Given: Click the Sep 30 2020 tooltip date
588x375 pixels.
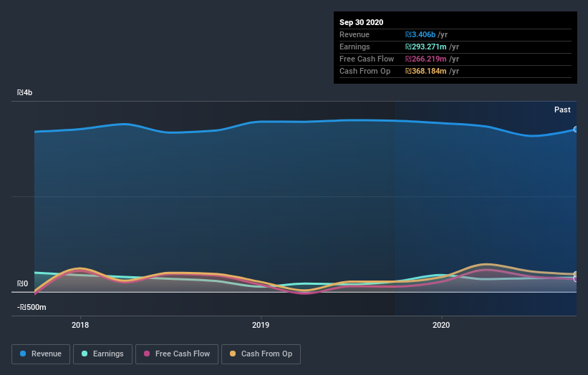Looking at the screenshot, I should pos(361,22).
